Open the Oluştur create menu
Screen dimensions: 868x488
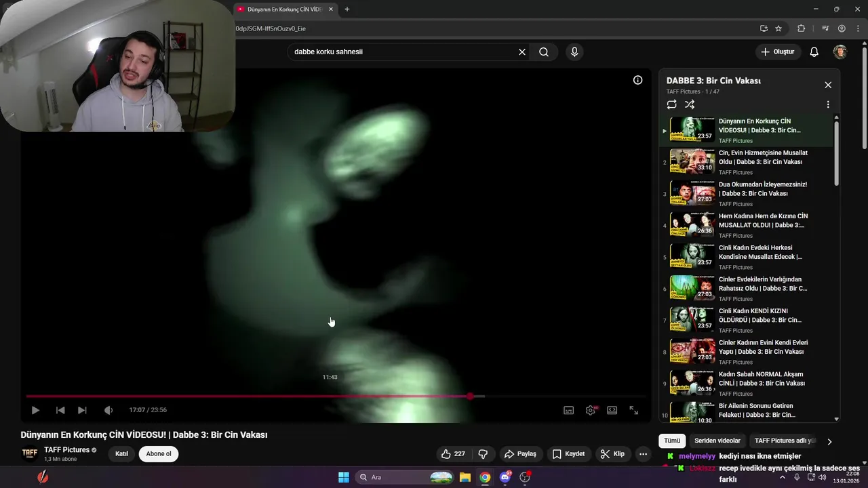coord(778,52)
